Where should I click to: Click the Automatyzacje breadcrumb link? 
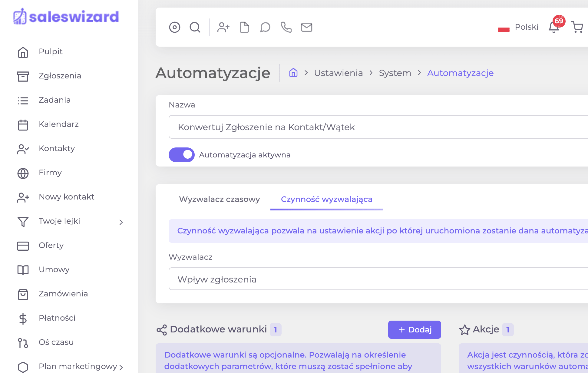(x=461, y=73)
